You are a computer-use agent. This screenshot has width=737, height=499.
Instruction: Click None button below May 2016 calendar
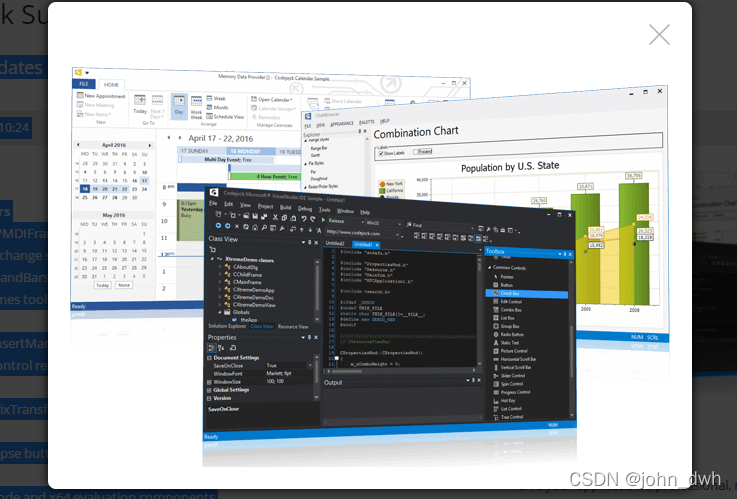124,285
